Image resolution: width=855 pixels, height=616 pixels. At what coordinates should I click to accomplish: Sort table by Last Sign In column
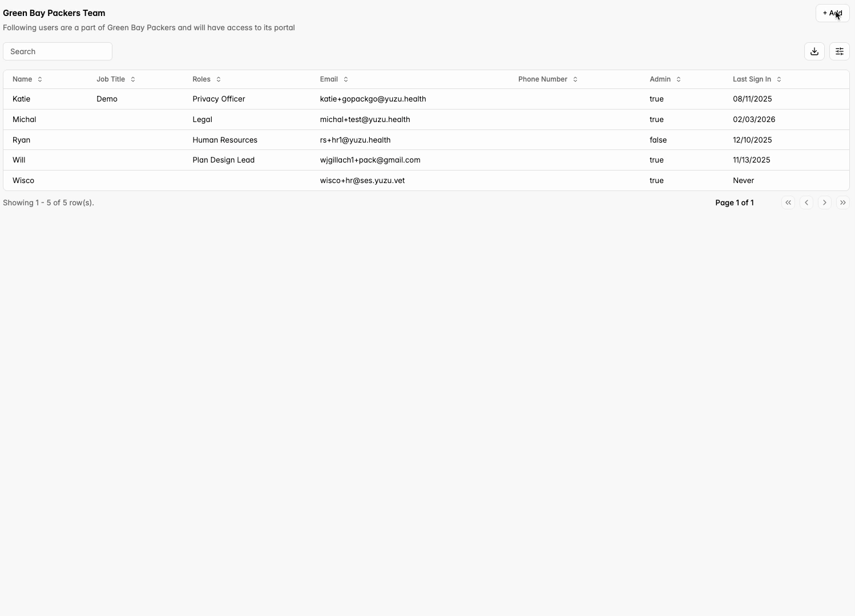tap(757, 79)
